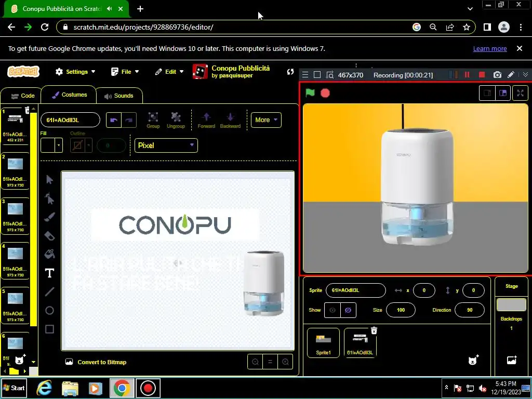
Task: Open the recorder hamburger menu
Action: pos(305,75)
